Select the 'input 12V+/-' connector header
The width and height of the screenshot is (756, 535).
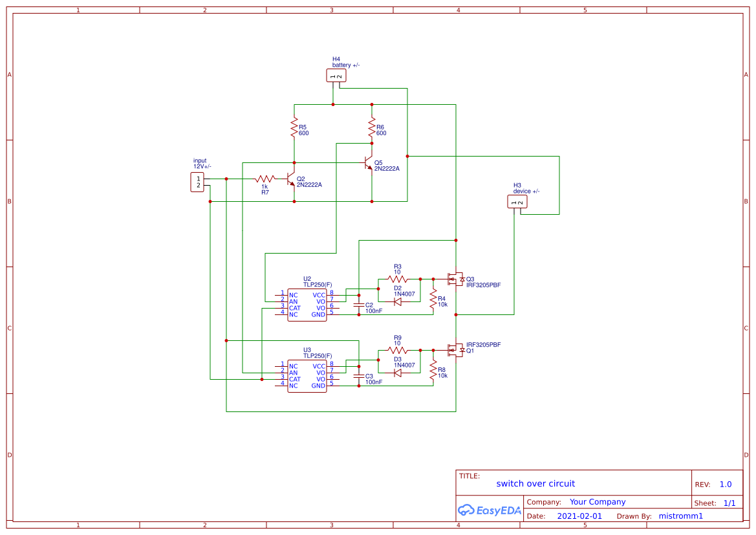196,182
